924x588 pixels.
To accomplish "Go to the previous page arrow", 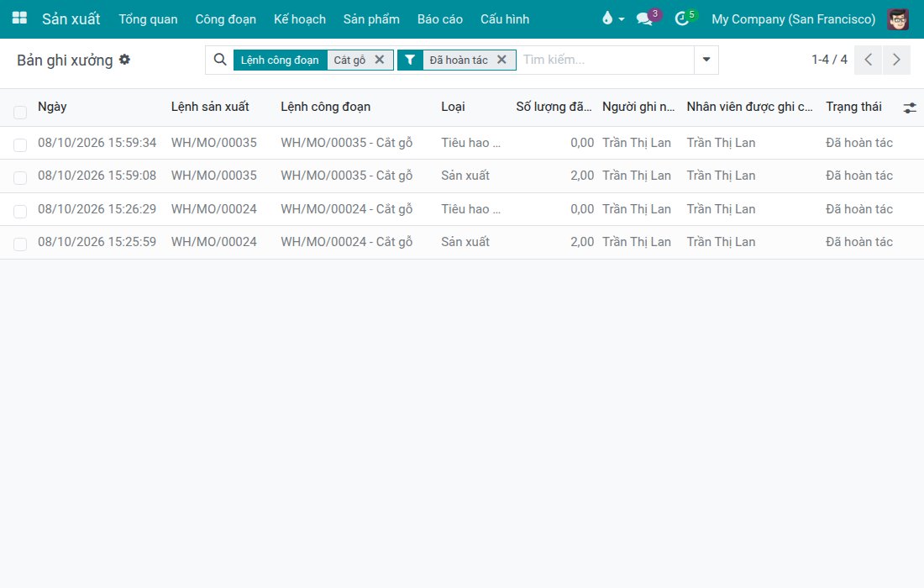I will pyautogui.click(x=868, y=60).
